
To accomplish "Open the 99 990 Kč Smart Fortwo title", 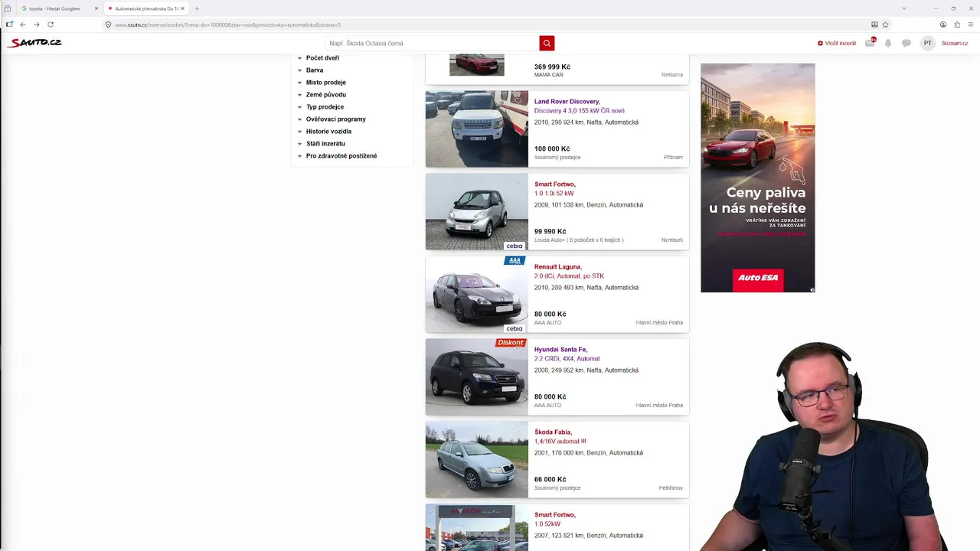I will (x=555, y=184).
